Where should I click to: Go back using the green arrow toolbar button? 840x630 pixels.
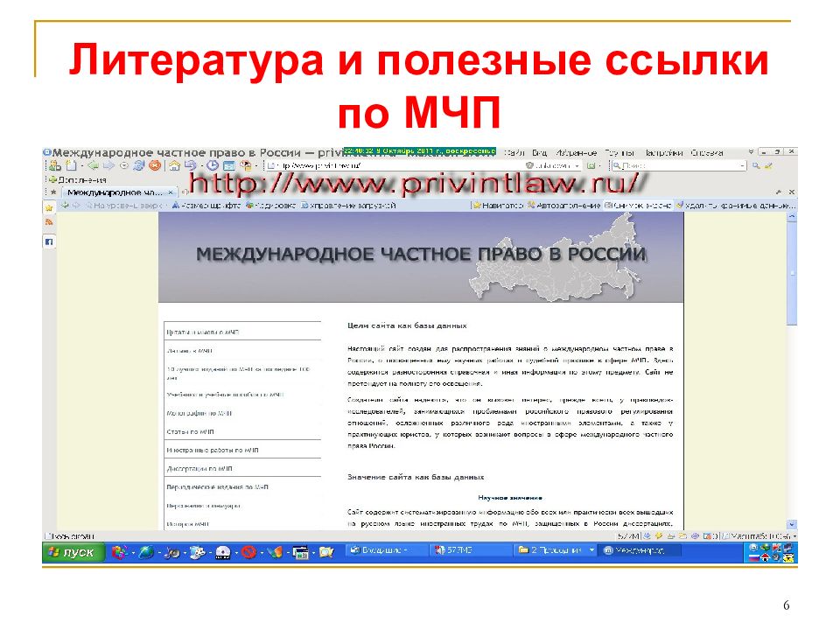pos(93,166)
